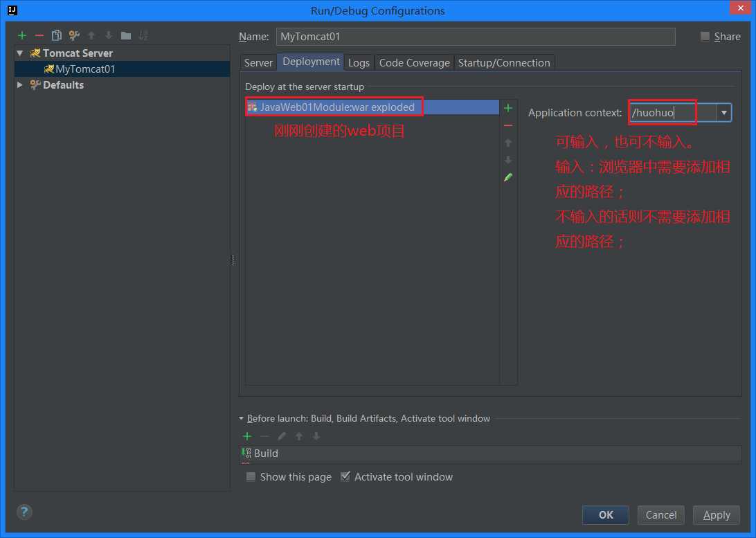Click Application context field with /huohuo
Image resolution: width=756 pixels, height=538 pixels.
point(673,113)
